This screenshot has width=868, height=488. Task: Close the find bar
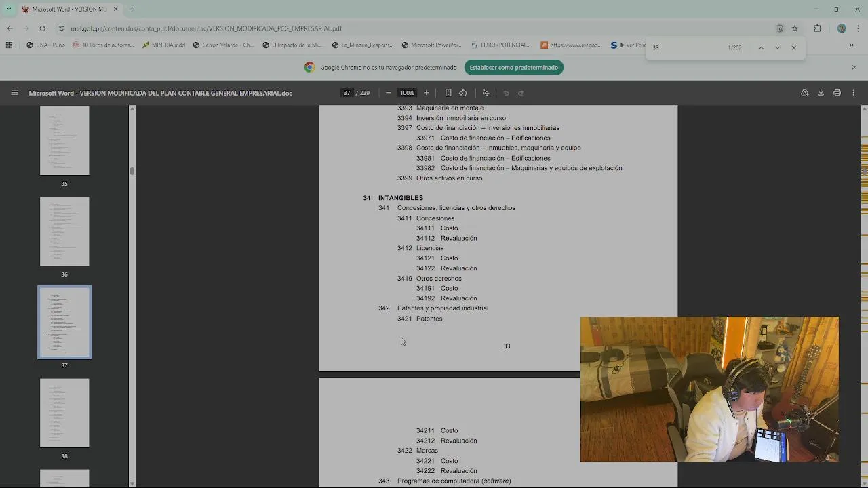793,47
